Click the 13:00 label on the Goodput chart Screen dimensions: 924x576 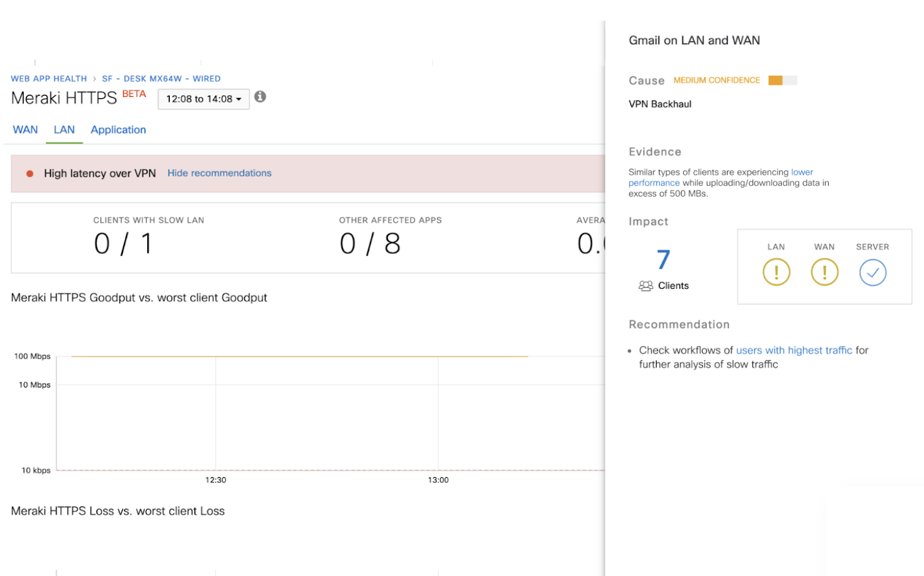point(438,480)
